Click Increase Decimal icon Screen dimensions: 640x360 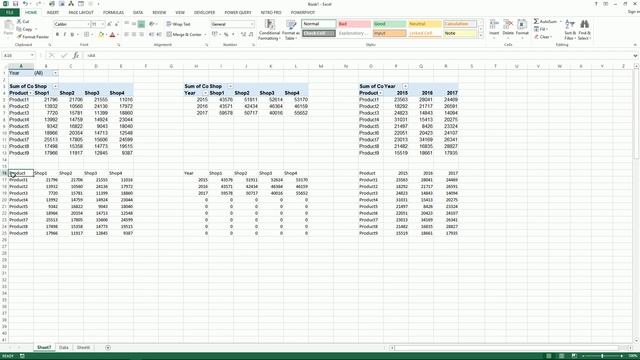(x=244, y=35)
